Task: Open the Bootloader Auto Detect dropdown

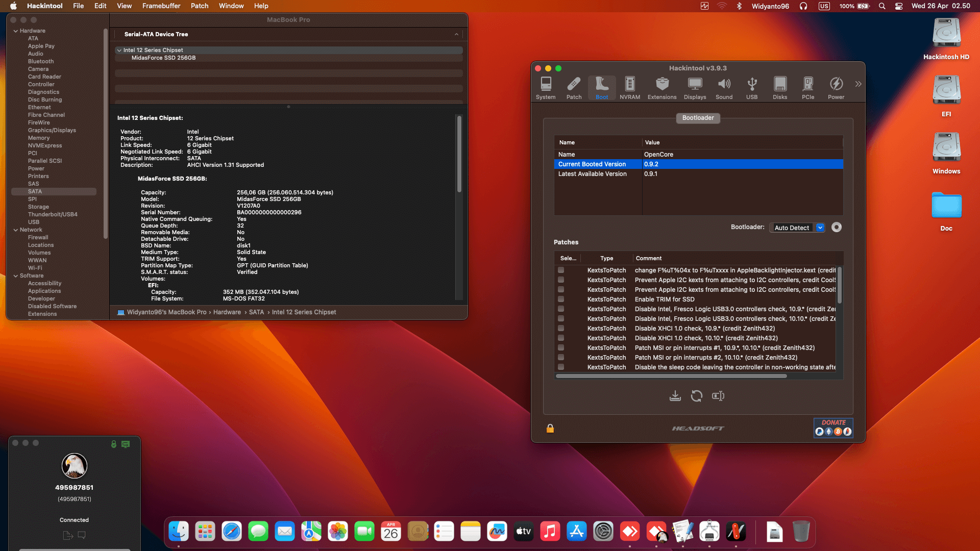Action: point(797,228)
